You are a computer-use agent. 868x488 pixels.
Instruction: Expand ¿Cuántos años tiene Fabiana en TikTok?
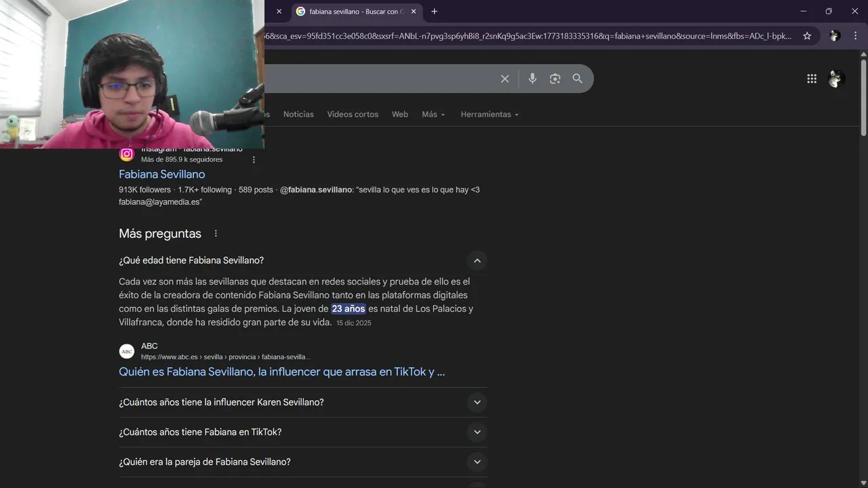coord(477,432)
